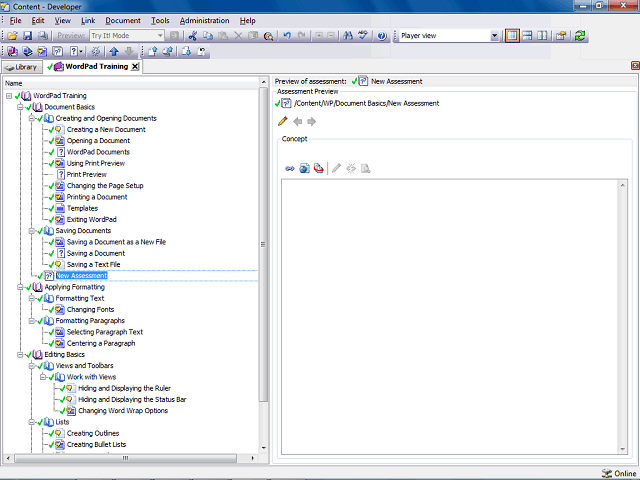Click the check-in document icon
Image resolution: width=640 pixels, height=480 pixels.
[153, 51]
